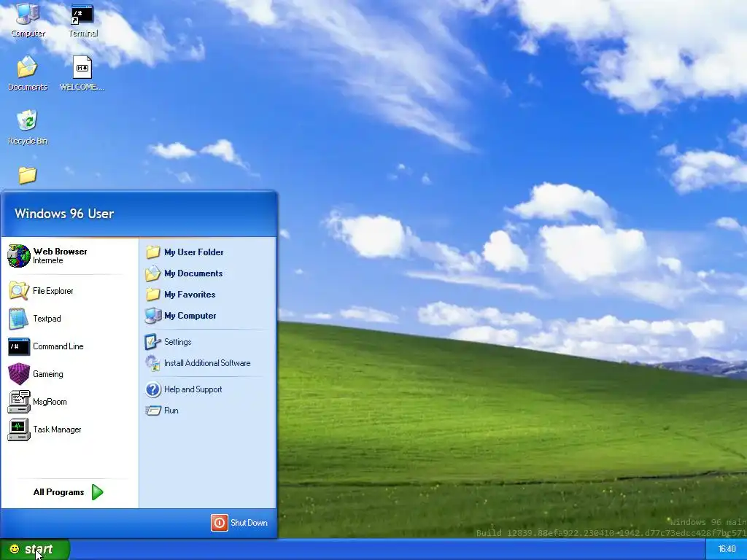Select the WELCOME markdown file icon
Viewport: 747px width, 560px height.
click(82, 74)
